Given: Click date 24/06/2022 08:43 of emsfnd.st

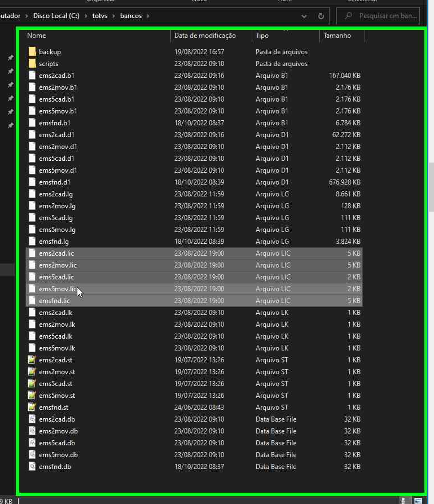Looking at the screenshot, I should [199, 407].
